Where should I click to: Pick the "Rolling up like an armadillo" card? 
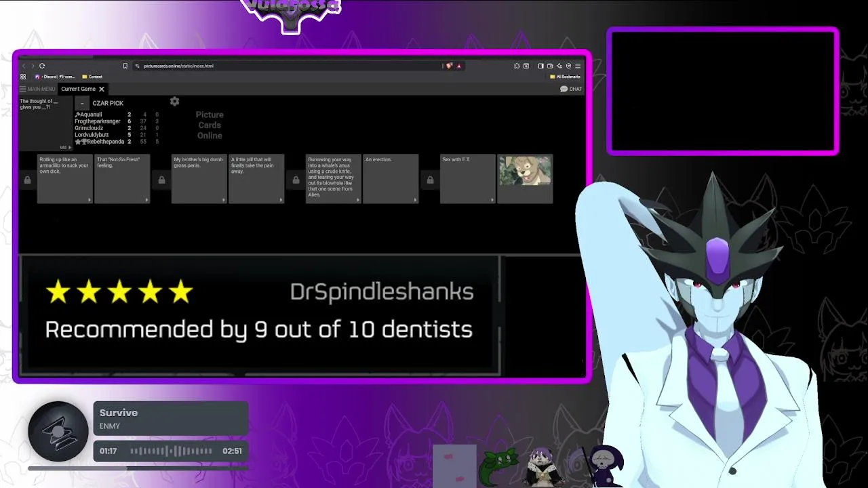(64, 179)
